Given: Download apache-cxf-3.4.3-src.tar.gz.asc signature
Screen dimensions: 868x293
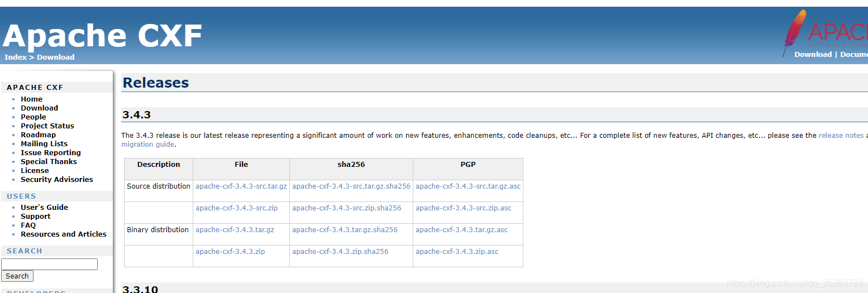Looking at the screenshot, I should point(468,186).
